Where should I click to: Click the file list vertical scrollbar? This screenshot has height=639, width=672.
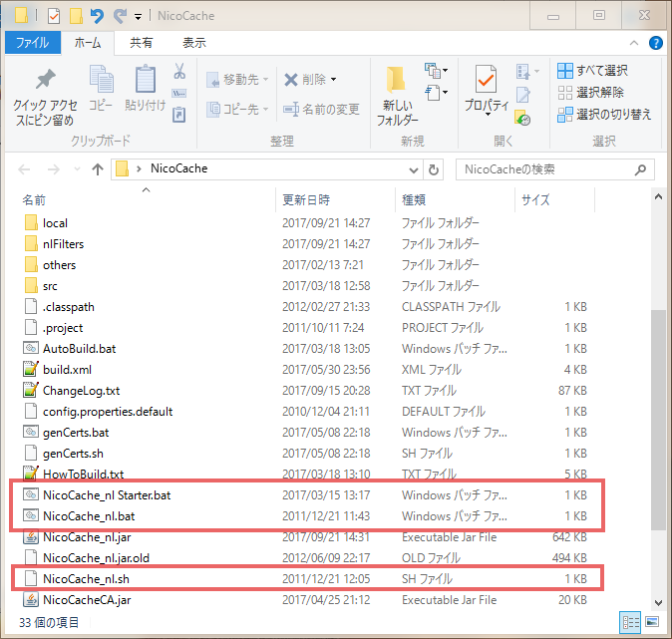tap(658, 419)
